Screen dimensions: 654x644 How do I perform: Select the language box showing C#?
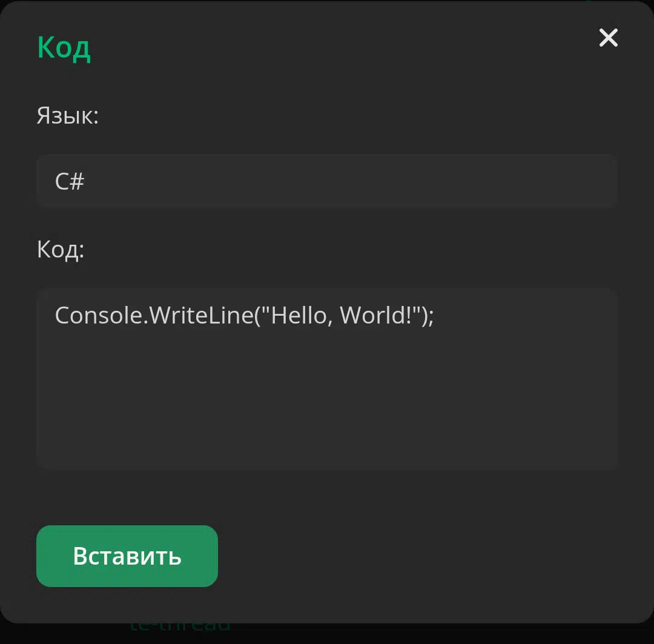coord(326,181)
